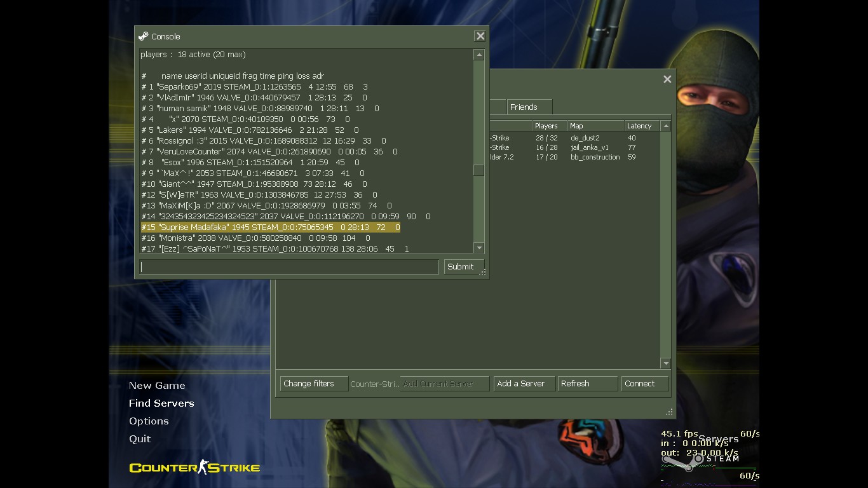Open the Friends tab in server browser
Screen dimensions: 868x488
[x=529, y=107]
